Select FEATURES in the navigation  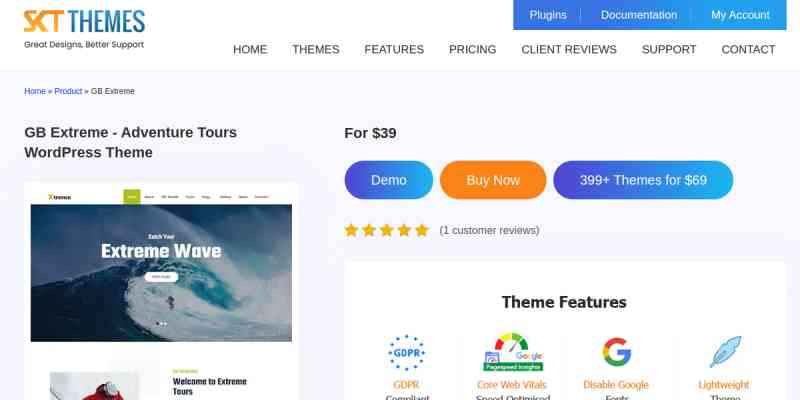click(x=394, y=49)
